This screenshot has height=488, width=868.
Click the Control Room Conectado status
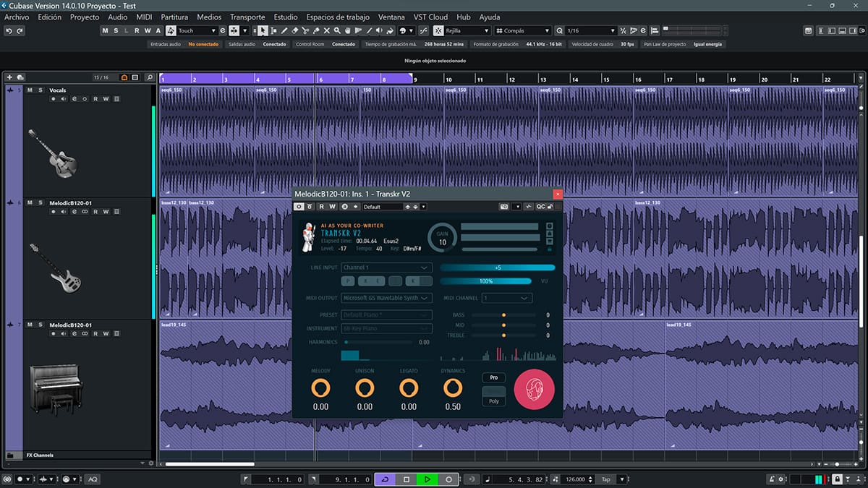(x=325, y=44)
